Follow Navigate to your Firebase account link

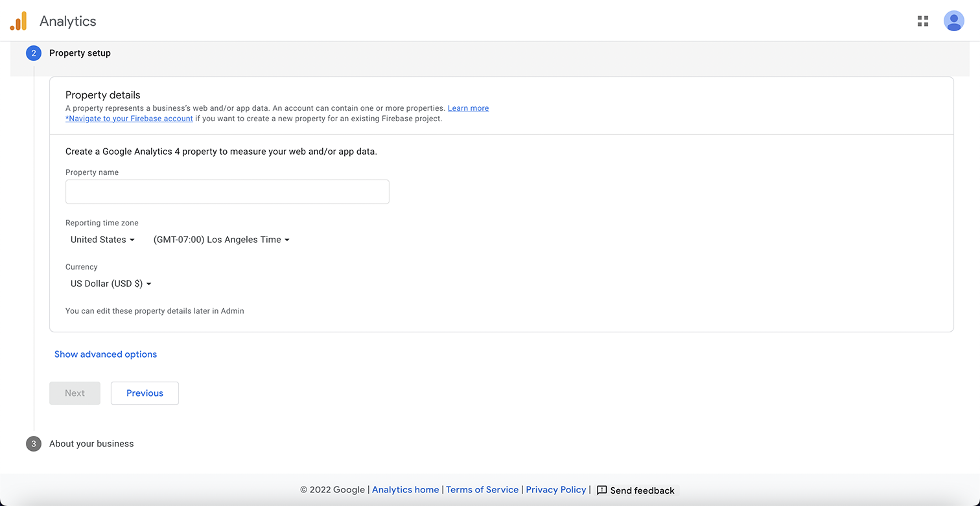(x=129, y=119)
